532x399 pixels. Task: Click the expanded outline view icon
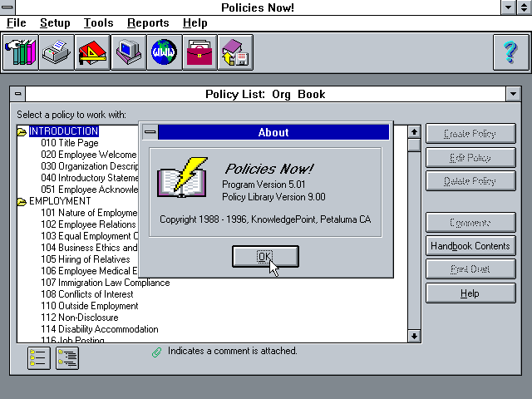[x=67, y=358]
